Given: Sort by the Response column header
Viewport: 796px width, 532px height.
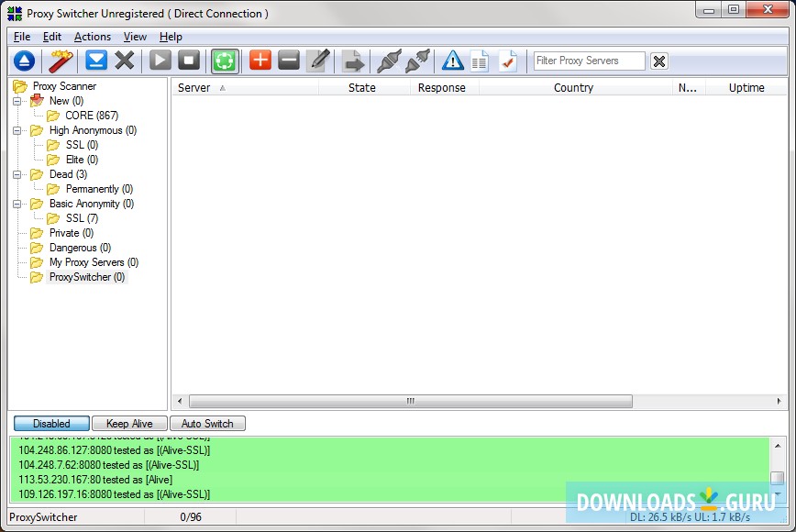Looking at the screenshot, I should [x=444, y=88].
